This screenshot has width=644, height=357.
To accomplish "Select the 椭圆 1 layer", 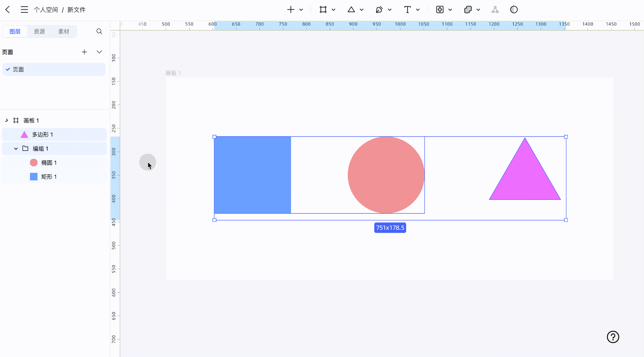I will tap(54, 163).
